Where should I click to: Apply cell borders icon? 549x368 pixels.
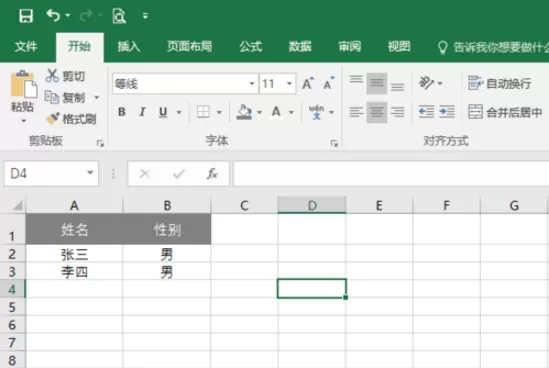203,112
